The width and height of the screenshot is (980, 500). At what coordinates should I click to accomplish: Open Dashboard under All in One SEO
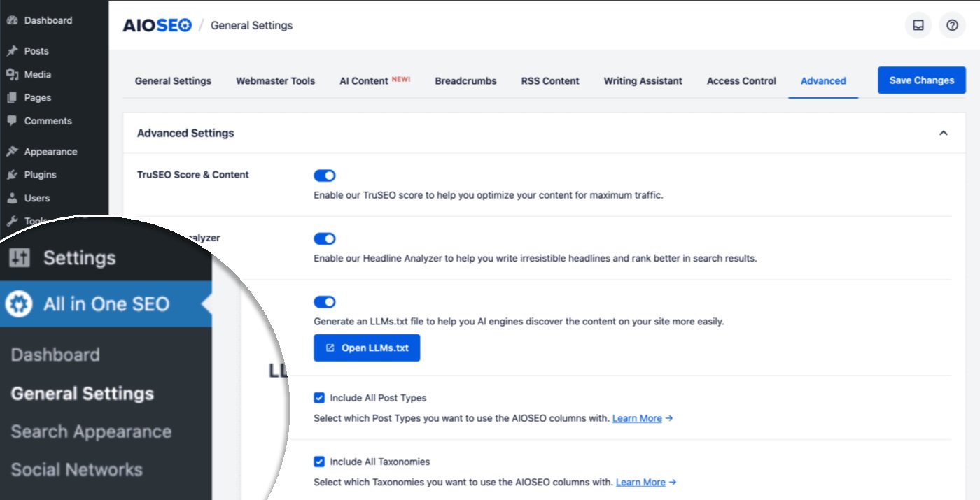coord(55,355)
